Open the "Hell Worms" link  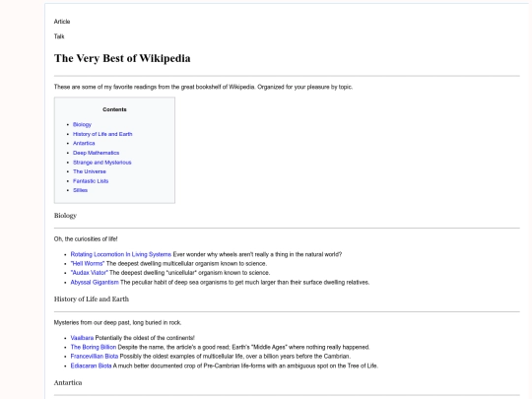pyautogui.click(x=88, y=263)
